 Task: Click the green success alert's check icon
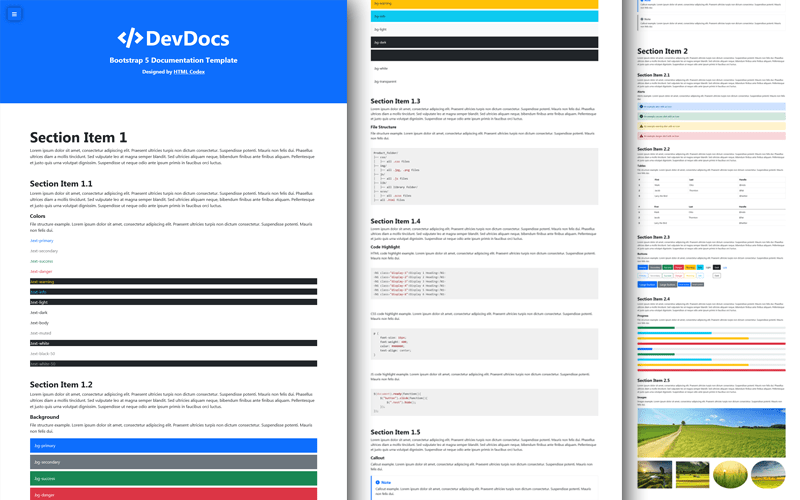tap(641, 116)
